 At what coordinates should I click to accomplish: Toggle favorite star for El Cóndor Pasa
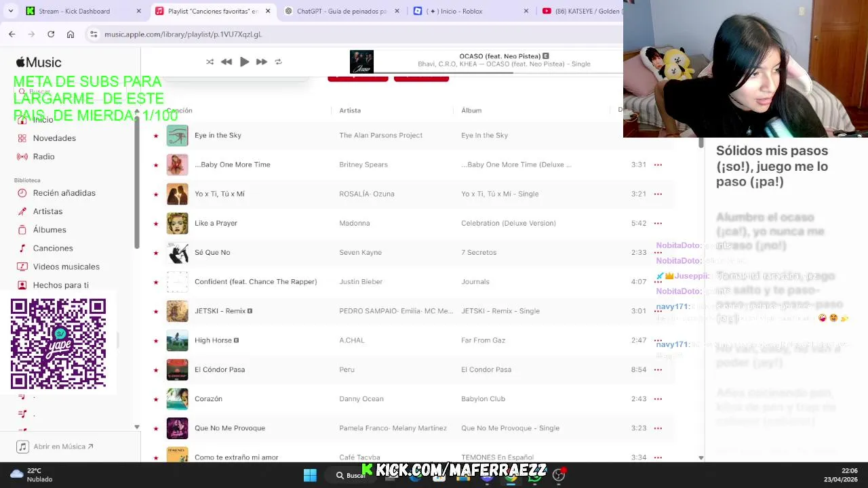(156, 369)
